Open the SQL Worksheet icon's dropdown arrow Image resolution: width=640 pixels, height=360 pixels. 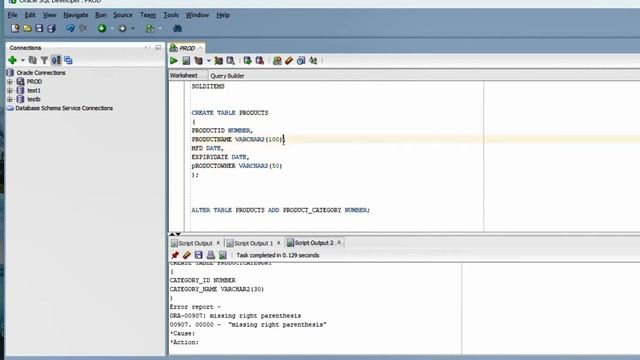pos(160,29)
